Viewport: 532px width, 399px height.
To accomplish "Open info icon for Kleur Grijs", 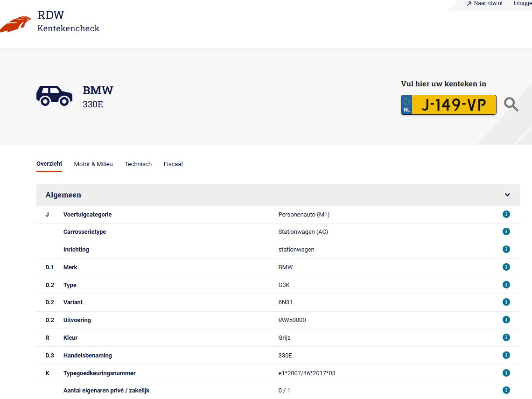I will pos(506,337).
